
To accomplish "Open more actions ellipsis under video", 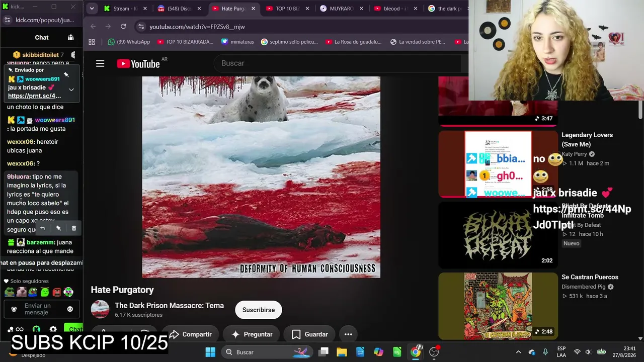I will click(348, 334).
